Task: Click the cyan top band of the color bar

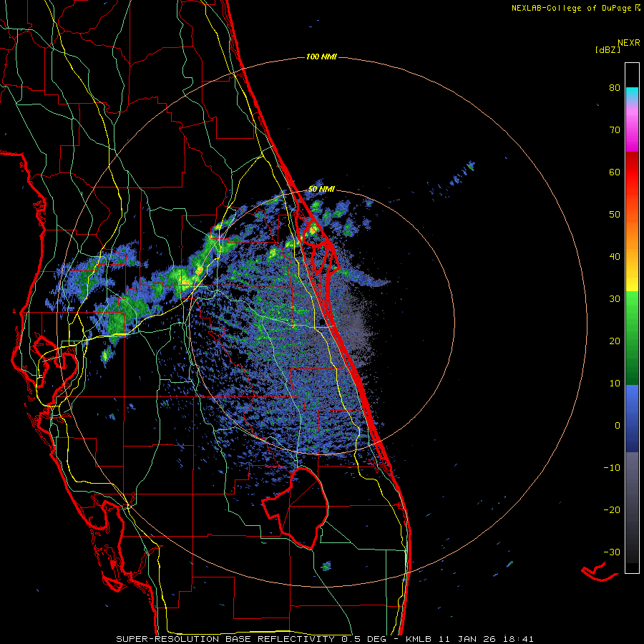Action: click(632, 93)
